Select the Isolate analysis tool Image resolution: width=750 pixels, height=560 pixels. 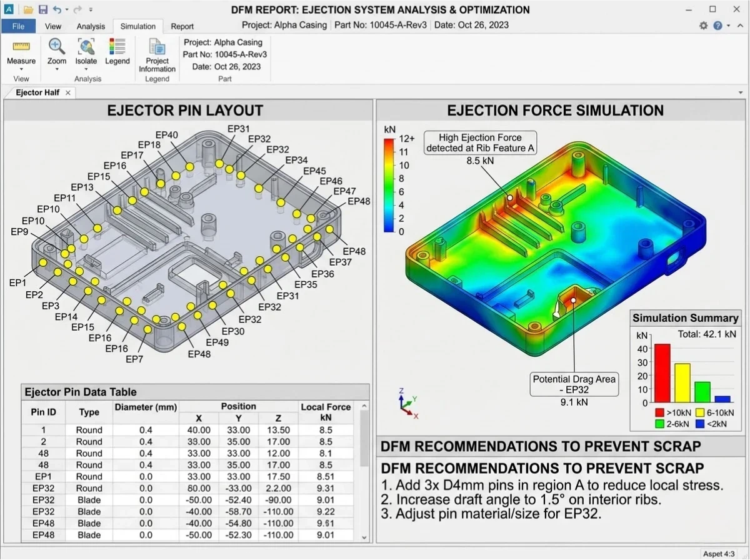point(86,54)
